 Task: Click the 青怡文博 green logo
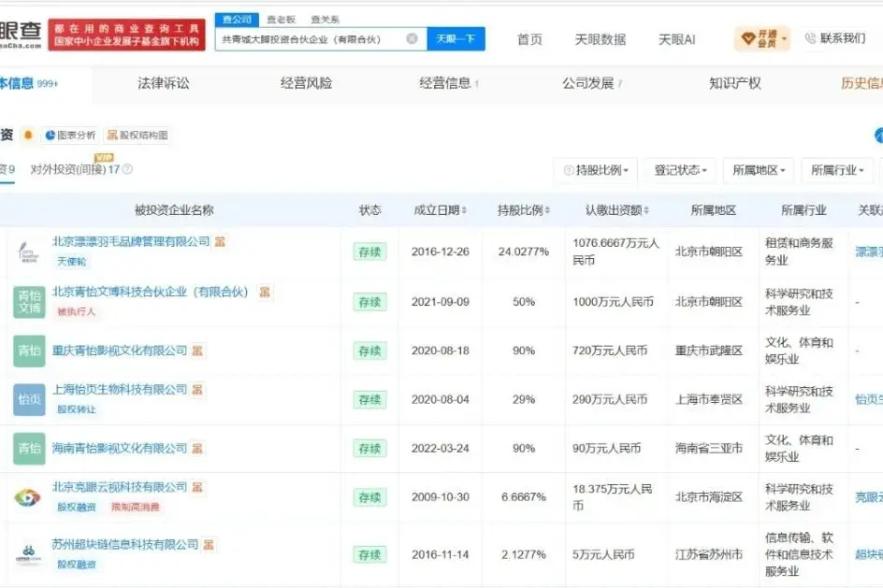click(x=29, y=302)
